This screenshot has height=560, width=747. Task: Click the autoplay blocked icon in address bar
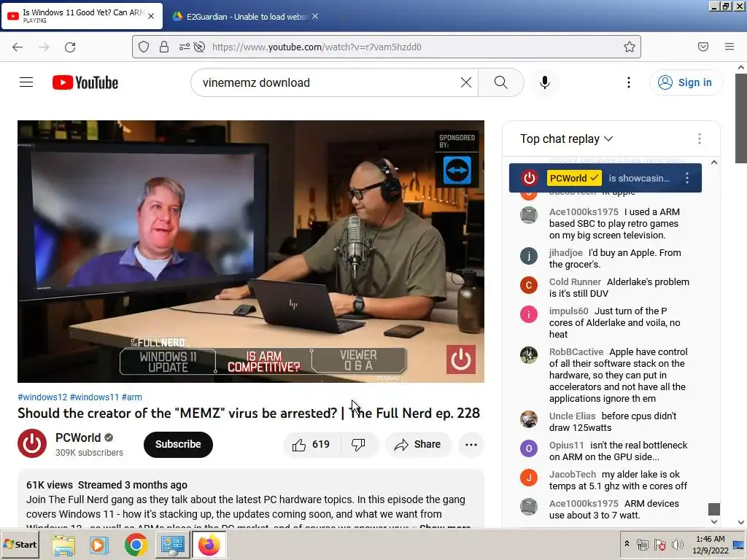coord(200,47)
